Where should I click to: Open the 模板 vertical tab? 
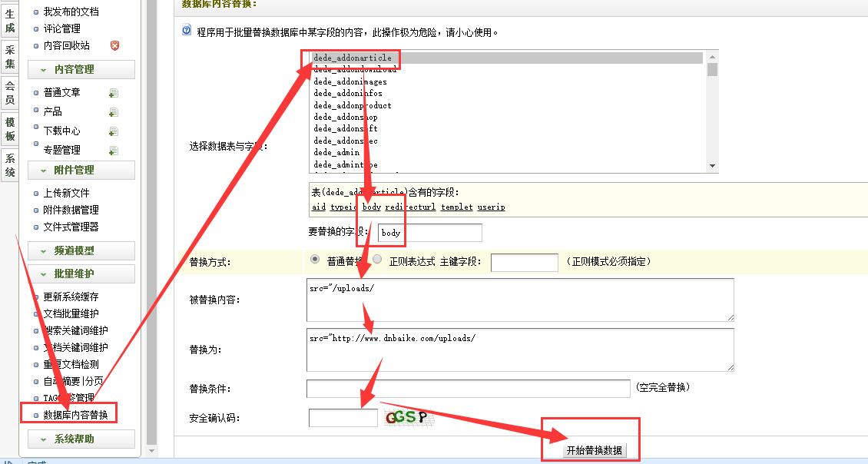tap(10, 129)
